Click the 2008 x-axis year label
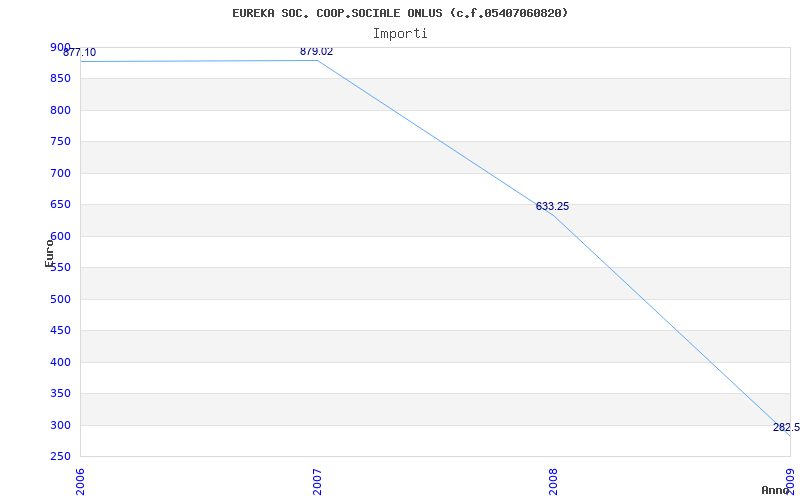The height and width of the screenshot is (500, 800). [554, 482]
